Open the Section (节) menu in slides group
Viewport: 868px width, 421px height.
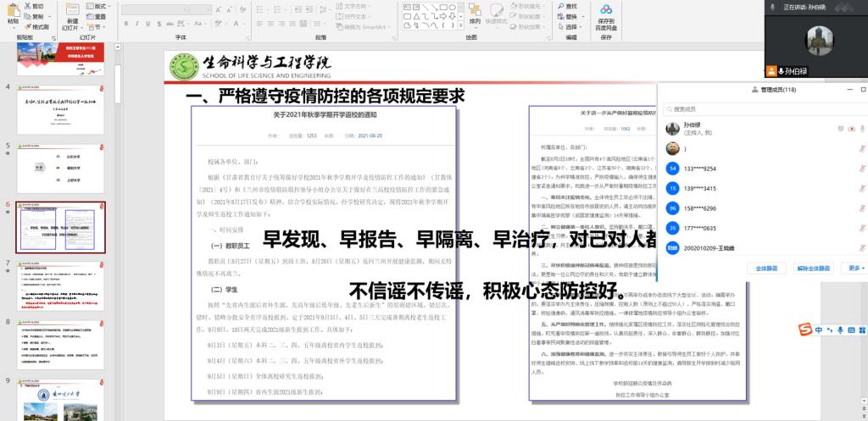point(98,26)
